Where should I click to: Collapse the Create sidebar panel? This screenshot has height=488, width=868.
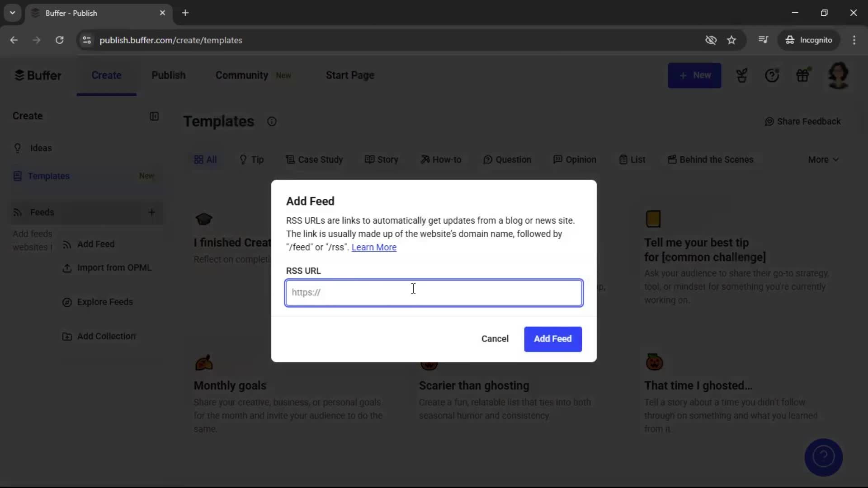[x=155, y=117]
